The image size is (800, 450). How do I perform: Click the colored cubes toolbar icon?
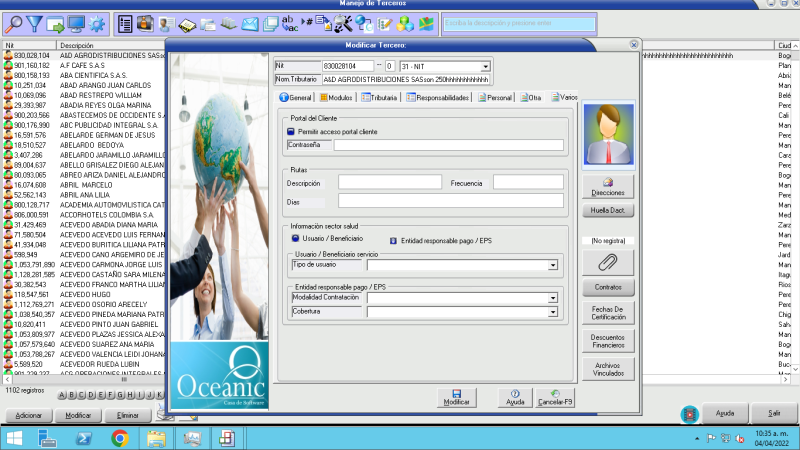pos(405,24)
